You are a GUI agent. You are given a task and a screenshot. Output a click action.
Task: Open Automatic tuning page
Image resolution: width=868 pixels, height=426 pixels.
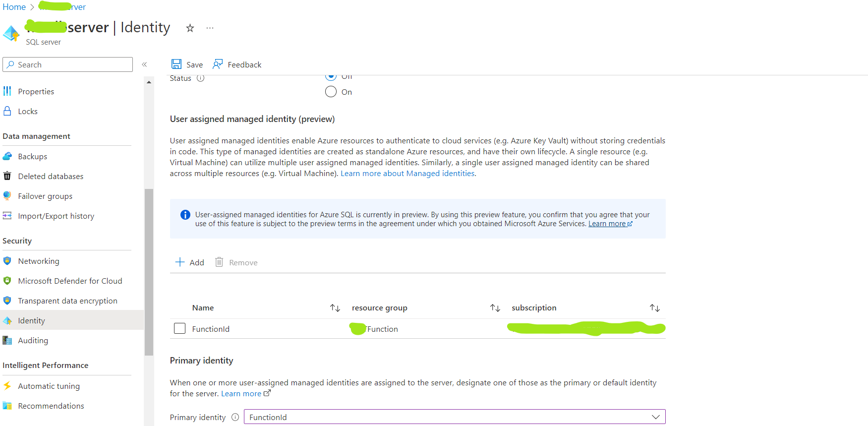(49, 386)
